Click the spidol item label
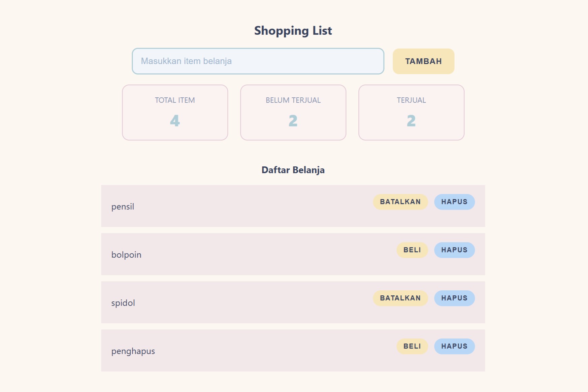Viewport: 588px width, 392px height. (x=123, y=303)
